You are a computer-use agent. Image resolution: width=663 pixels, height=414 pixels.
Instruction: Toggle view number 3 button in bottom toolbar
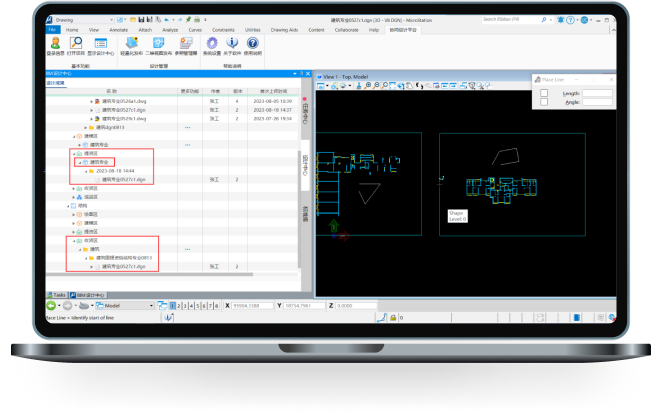pos(185,306)
